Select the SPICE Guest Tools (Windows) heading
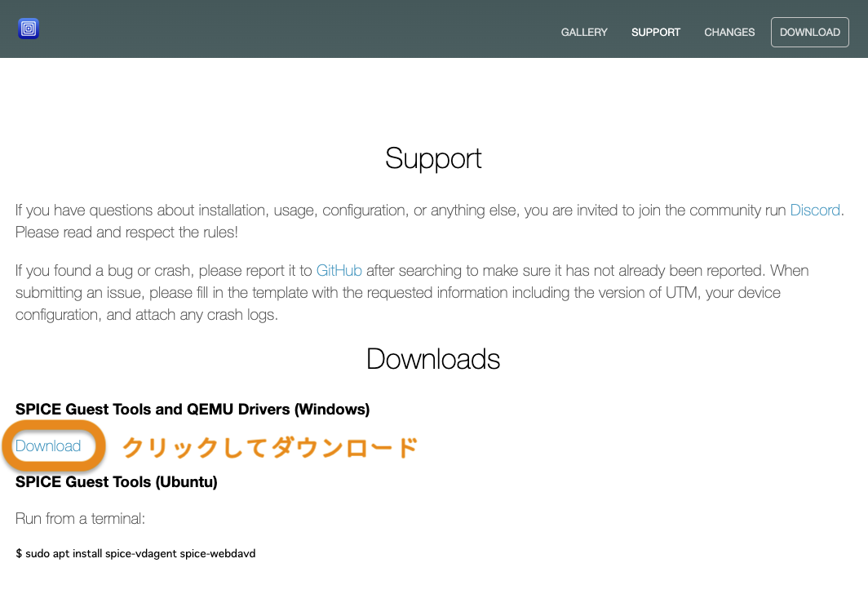Viewport: 868px width, 594px height. (x=193, y=409)
